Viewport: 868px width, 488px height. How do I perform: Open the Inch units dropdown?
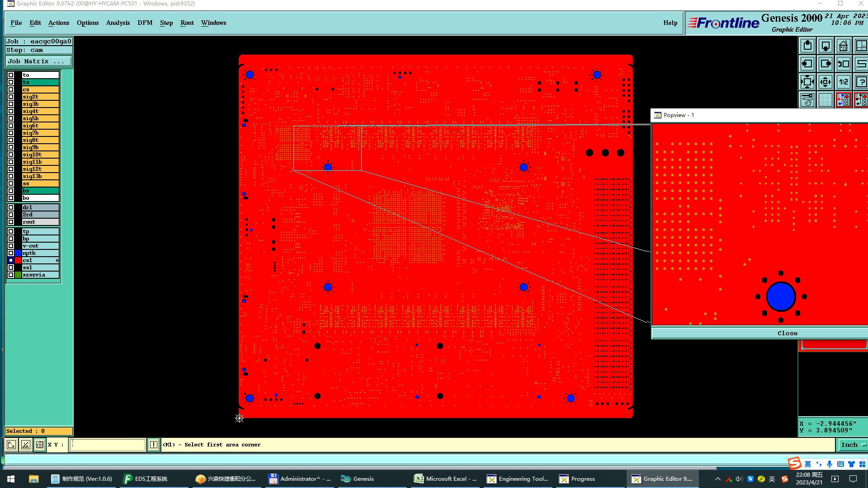[x=853, y=445]
